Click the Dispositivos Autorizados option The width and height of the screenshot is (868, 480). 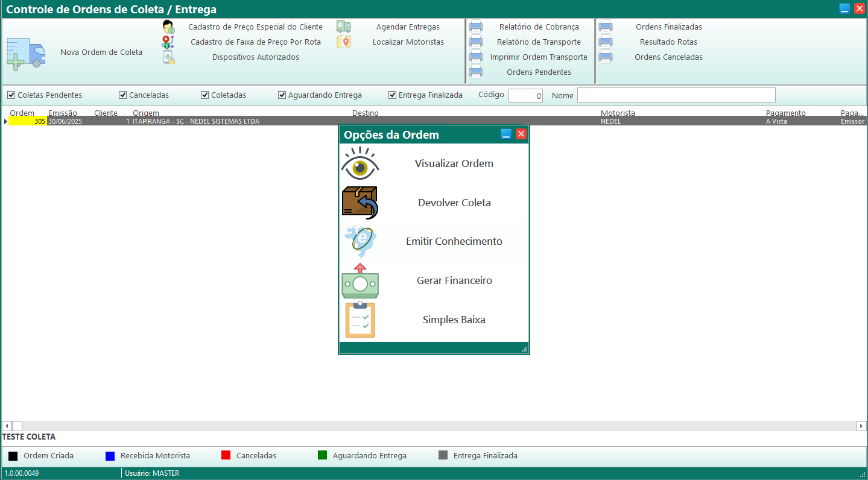255,57
